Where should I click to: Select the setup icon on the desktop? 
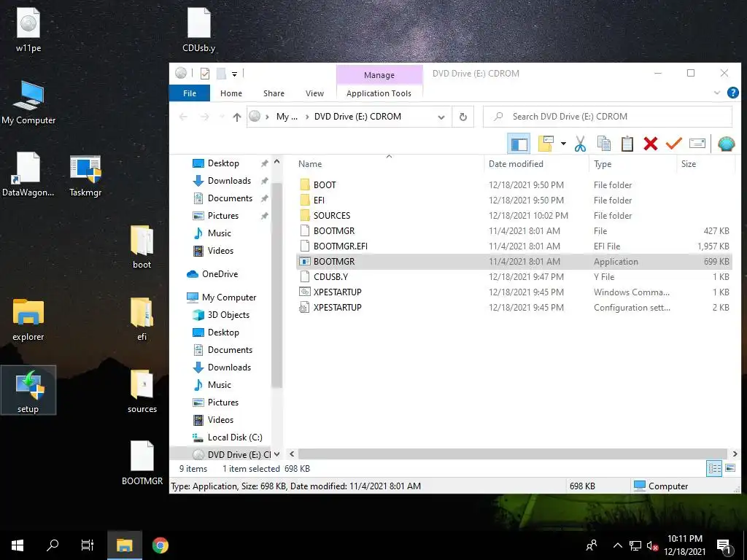[28, 391]
